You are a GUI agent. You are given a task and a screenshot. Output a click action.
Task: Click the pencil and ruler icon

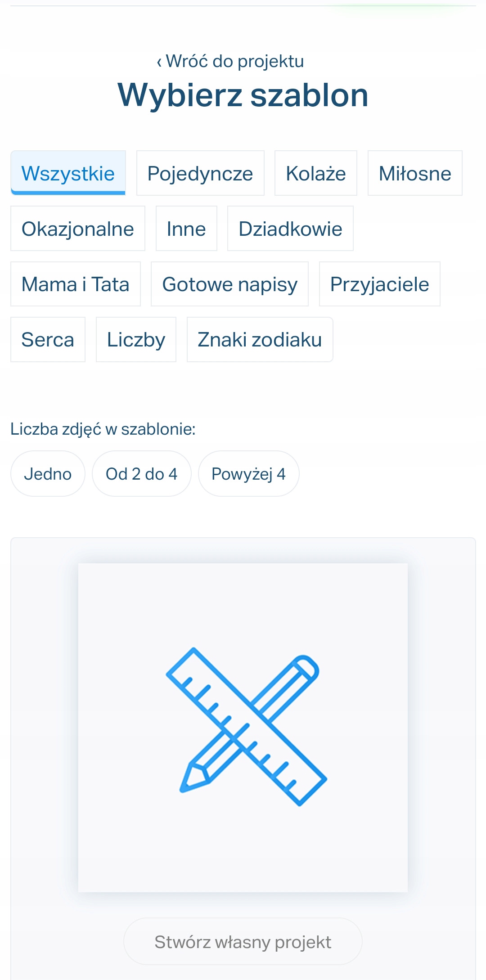pyautogui.click(x=246, y=726)
